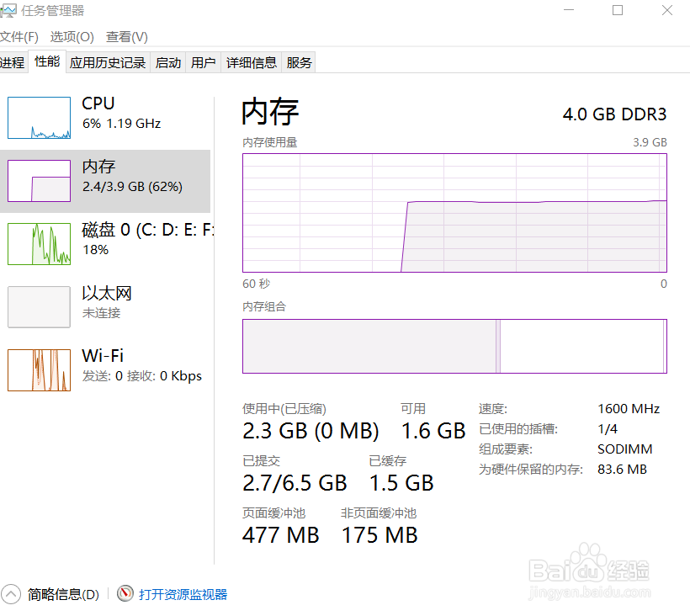690x616 pixels.
Task: Open the 启动 startup tab
Action: [x=167, y=61]
